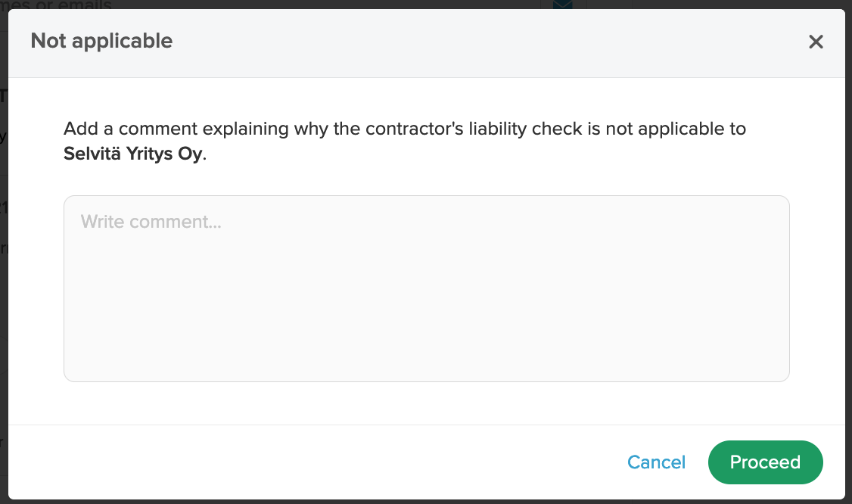Click the dimmed strip below the dialog
Image resolution: width=852 pixels, height=504 pixels.
[x=427, y=502]
